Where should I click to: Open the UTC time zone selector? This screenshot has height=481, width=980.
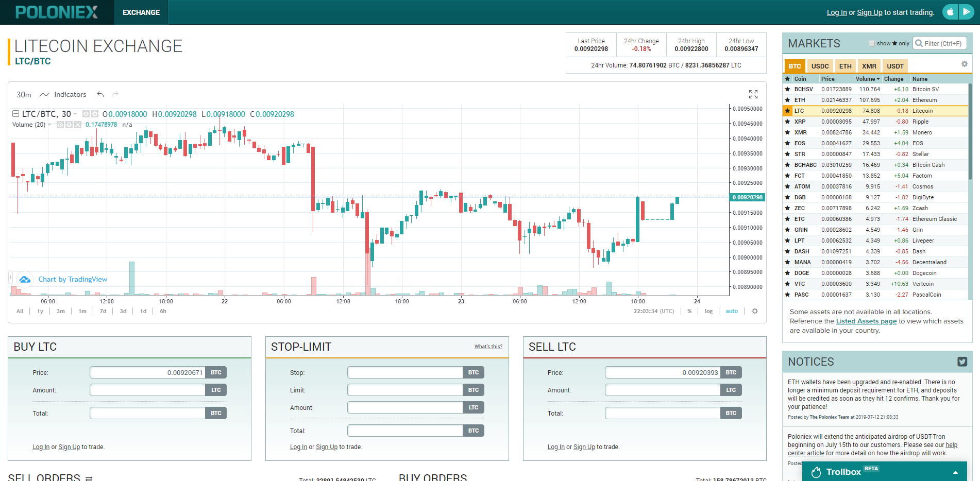point(654,311)
